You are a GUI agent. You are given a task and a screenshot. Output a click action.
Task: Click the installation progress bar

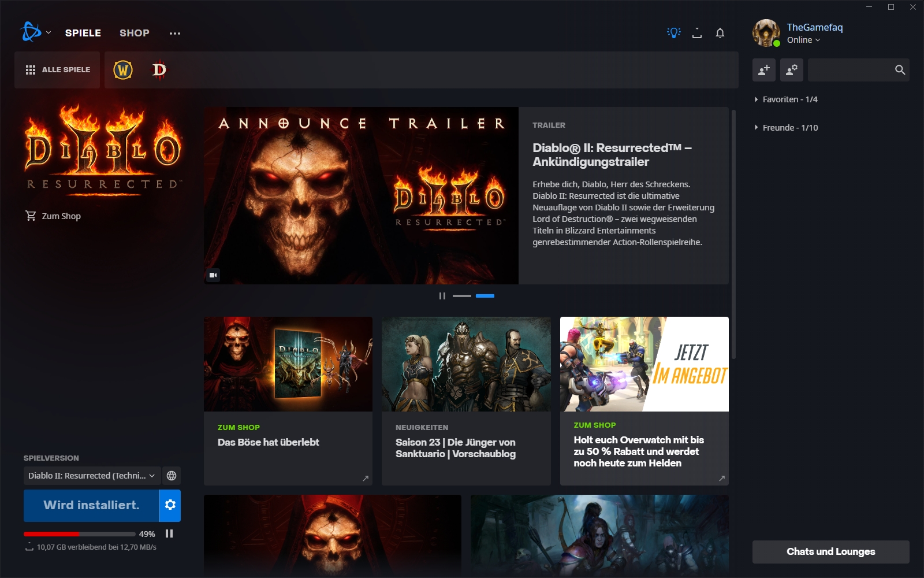point(79,534)
